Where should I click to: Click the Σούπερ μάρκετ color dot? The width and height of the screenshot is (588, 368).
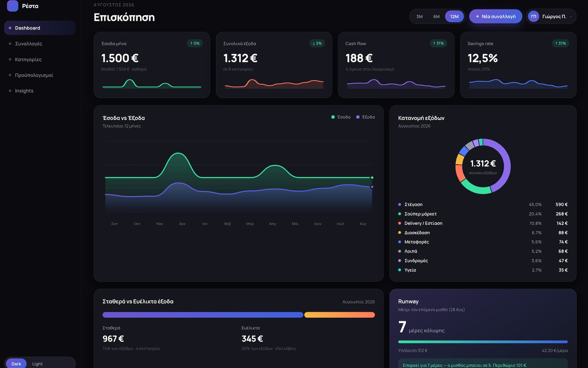[x=400, y=214]
